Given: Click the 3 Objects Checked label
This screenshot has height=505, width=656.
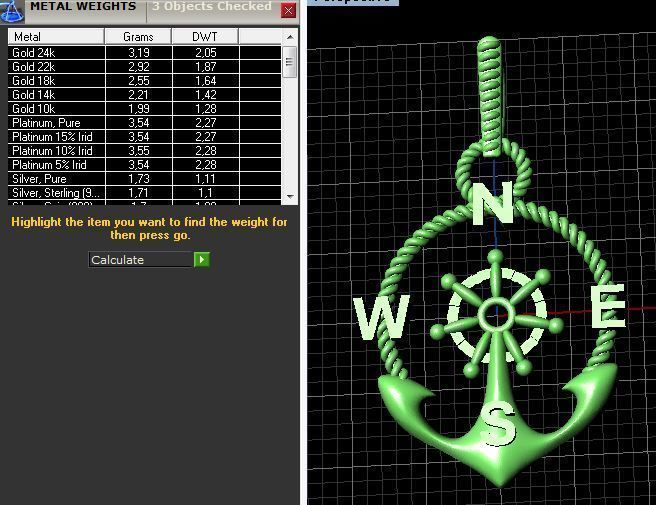Looking at the screenshot, I should pos(212,6).
